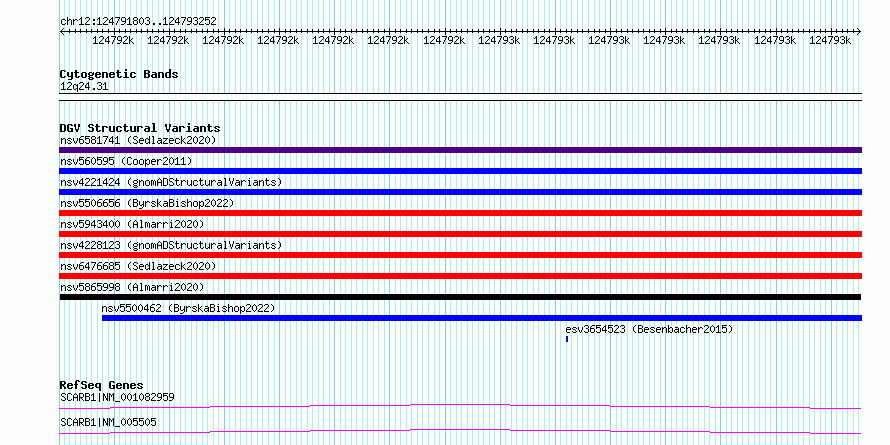
Task: Open the SCARB1|NM_001082959 gene label
Action: click(117, 397)
